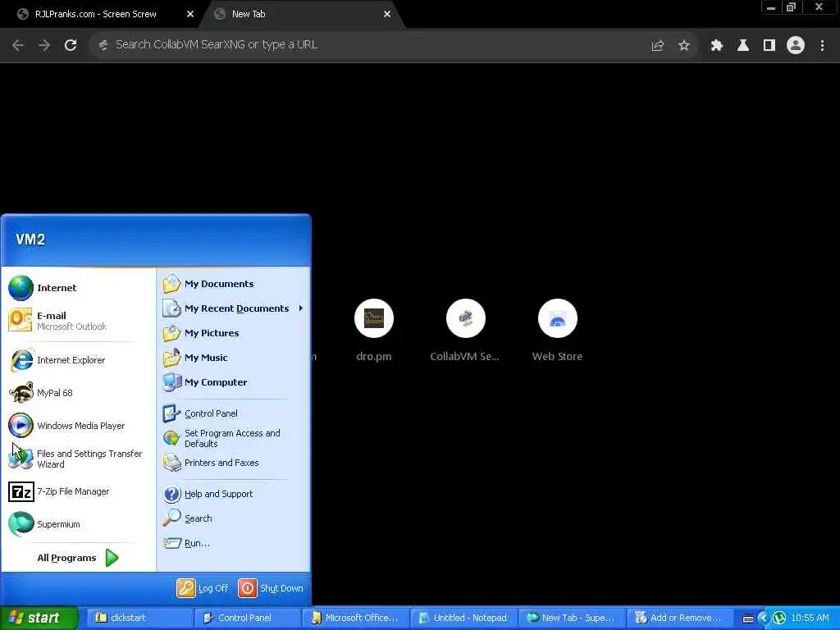The image size is (840, 630).
Task: Open the profile avatar menu
Action: [x=796, y=46]
